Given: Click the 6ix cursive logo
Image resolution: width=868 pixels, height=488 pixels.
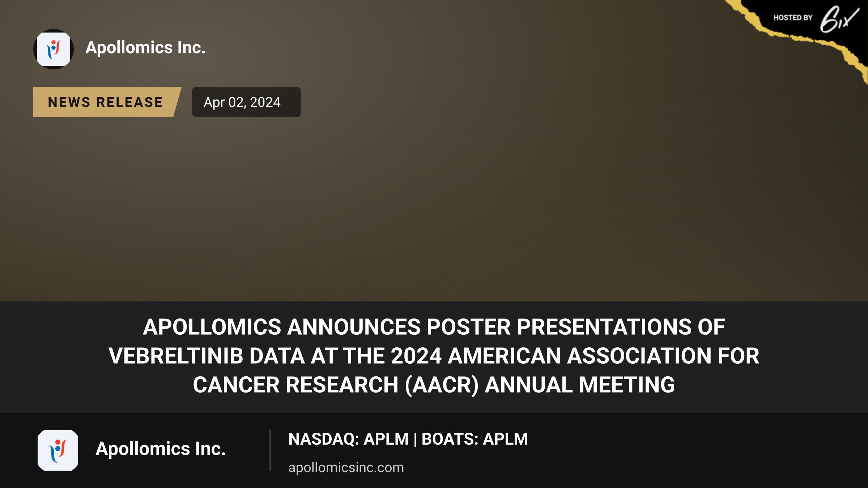Looking at the screenshot, I should coord(839,19).
